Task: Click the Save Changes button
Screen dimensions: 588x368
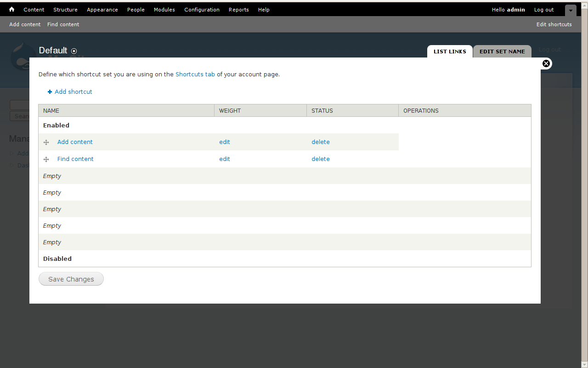Action: pos(71,279)
